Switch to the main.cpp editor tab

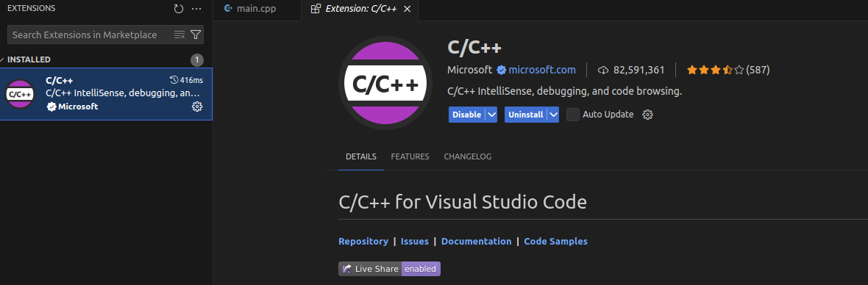(x=249, y=9)
